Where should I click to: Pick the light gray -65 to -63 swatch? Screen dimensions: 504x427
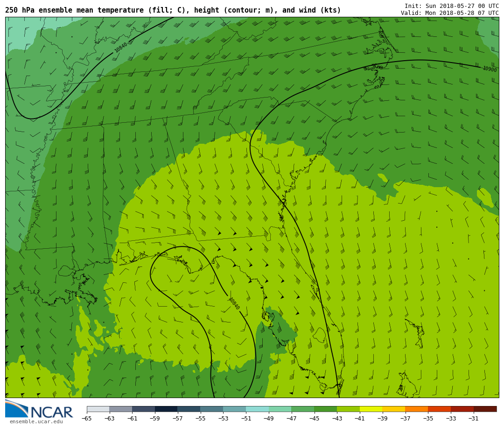point(98,409)
